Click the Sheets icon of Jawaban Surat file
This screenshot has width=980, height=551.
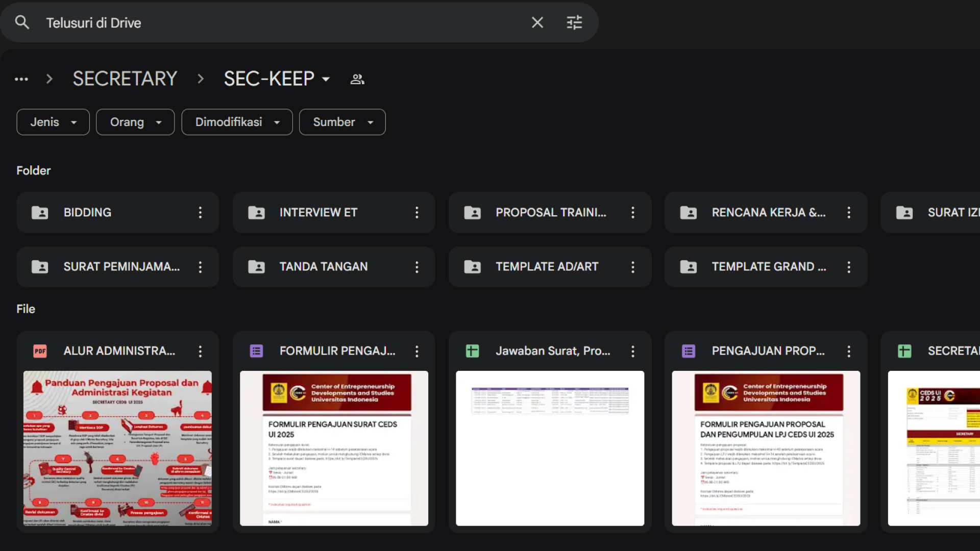(472, 351)
